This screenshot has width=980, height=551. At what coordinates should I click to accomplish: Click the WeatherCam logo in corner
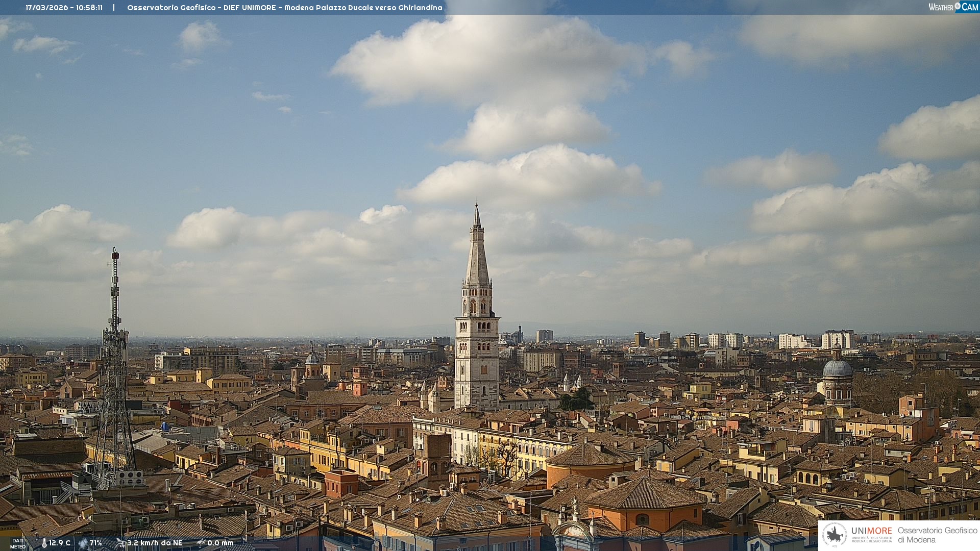pyautogui.click(x=953, y=7)
